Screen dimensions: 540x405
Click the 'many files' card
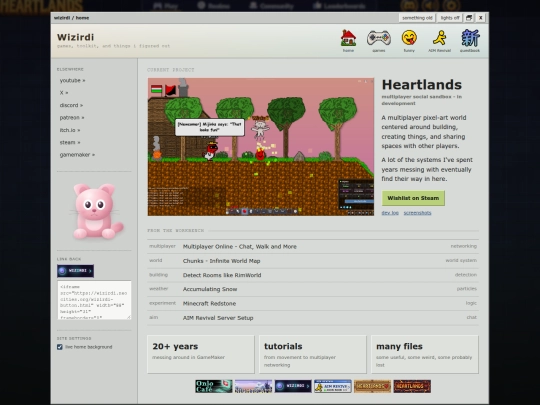(425, 354)
